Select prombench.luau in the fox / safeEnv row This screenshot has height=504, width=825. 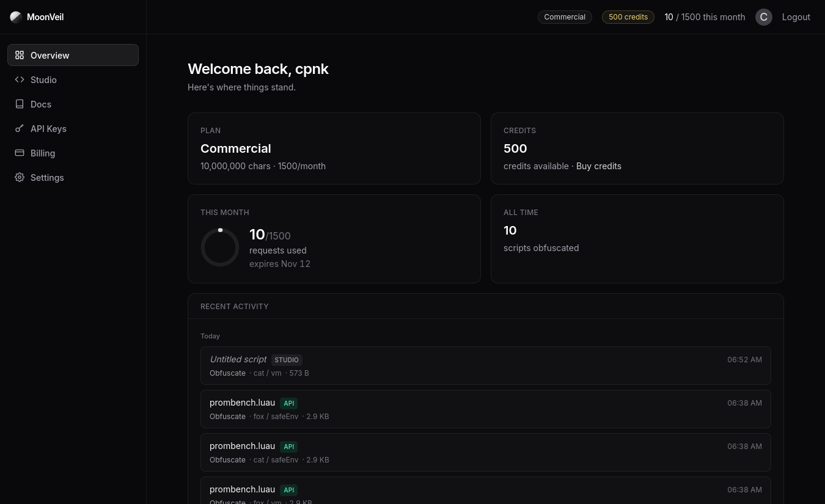[x=242, y=403]
